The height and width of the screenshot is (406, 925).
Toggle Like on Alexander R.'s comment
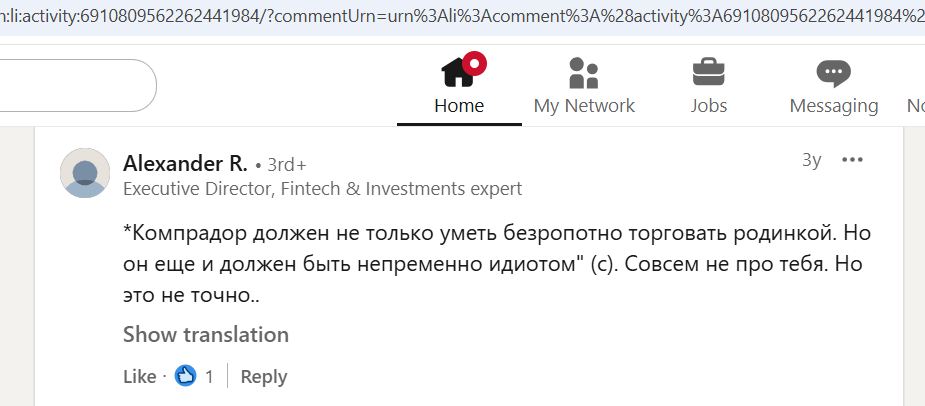(x=139, y=377)
